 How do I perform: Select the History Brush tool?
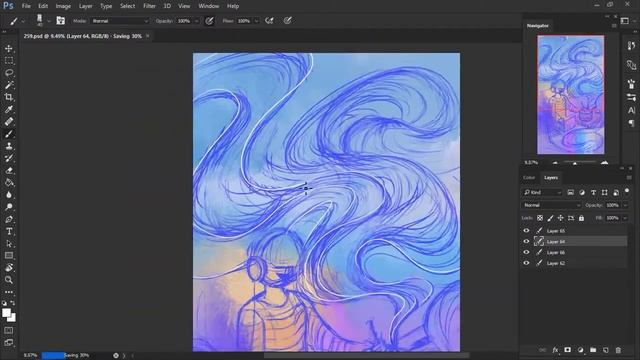[x=9, y=158]
